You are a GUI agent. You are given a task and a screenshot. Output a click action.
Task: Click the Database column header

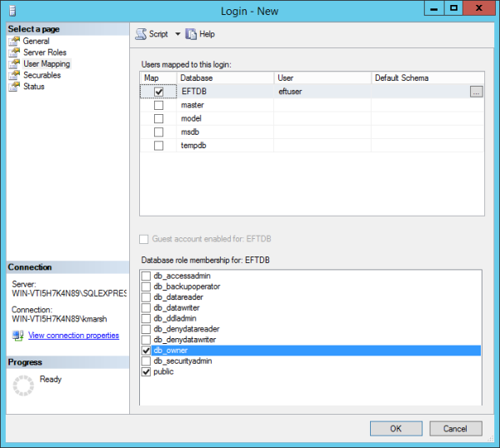225,78
